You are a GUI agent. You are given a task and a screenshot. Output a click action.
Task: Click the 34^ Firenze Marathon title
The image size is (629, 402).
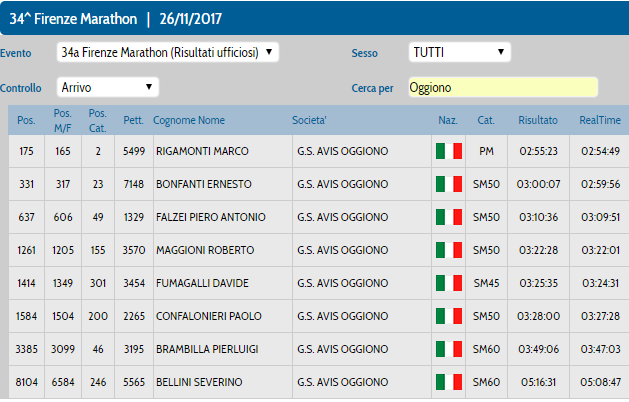click(73, 19)
